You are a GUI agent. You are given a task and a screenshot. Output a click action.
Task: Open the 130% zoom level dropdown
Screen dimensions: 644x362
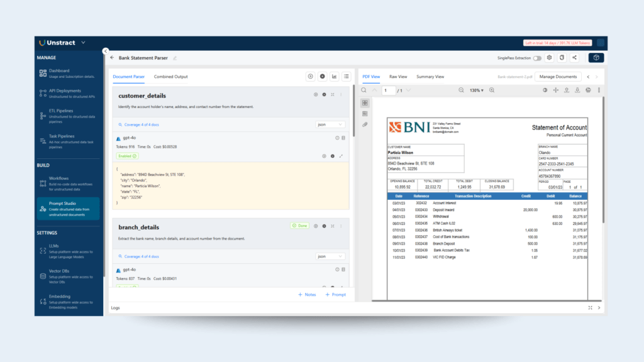point(477,90)
